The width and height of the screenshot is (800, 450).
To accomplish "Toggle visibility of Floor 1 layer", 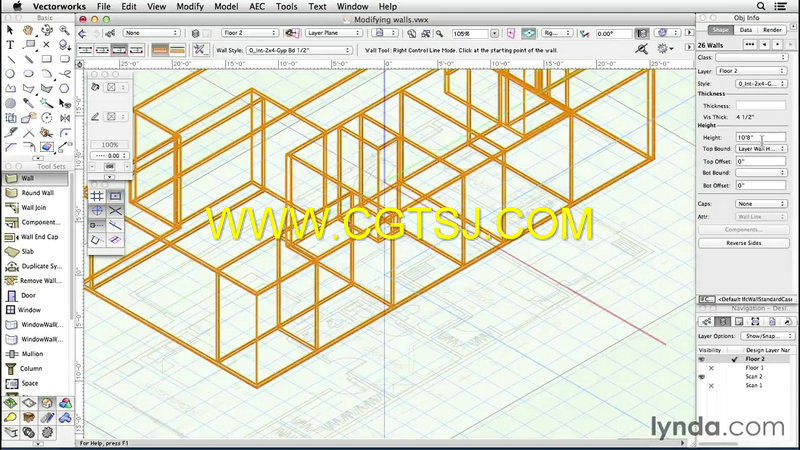I will click(x=711, y=368).
